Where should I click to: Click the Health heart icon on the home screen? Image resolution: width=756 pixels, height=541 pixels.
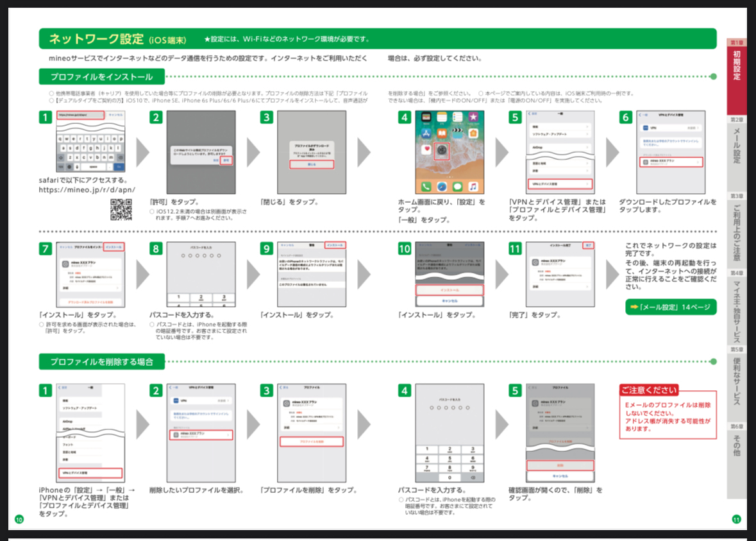click(426, 150)
